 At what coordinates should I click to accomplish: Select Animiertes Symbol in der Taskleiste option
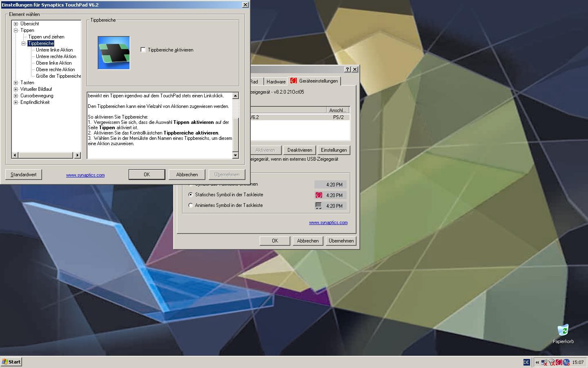191,205
